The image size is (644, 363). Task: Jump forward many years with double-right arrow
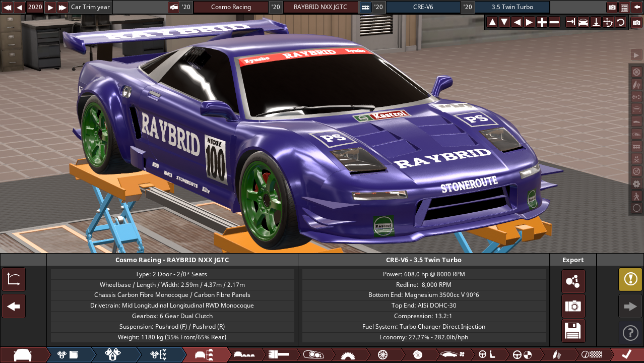pyautogui.click(x=62, y=7)
